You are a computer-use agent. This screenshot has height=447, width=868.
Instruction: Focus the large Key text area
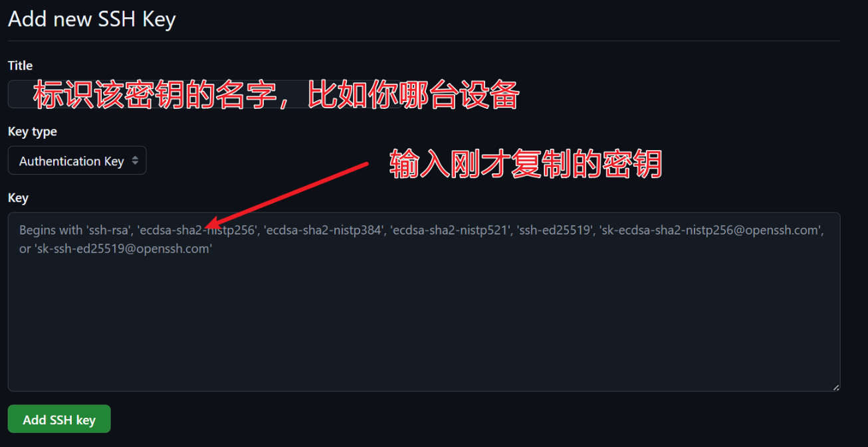pyautogui.click(x=424, y=302)
